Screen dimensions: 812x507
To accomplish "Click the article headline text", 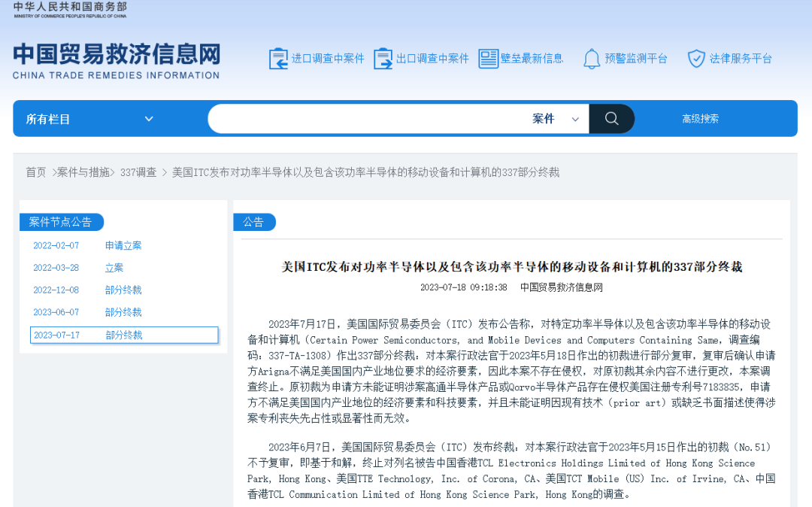I will [x=512, y=267].
